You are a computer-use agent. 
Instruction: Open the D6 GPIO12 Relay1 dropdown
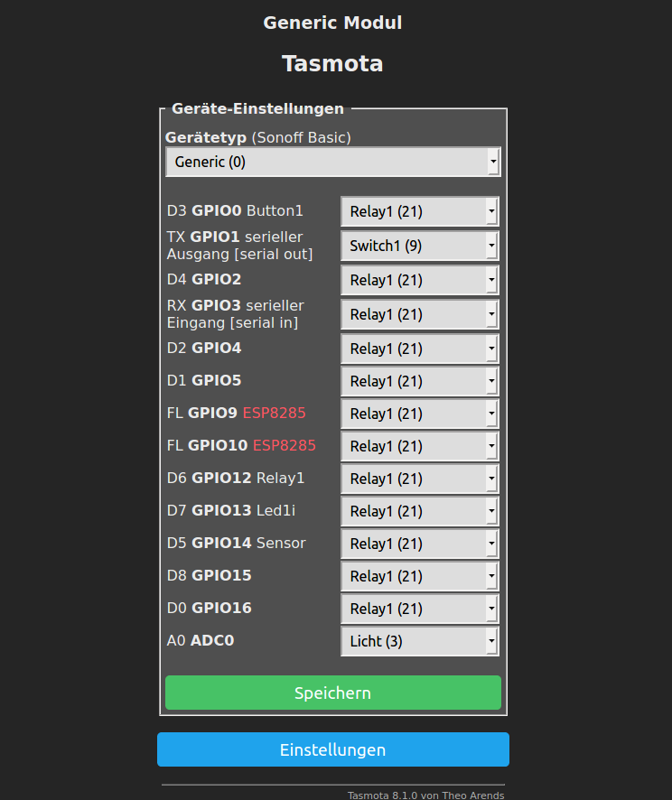point(419,479)
